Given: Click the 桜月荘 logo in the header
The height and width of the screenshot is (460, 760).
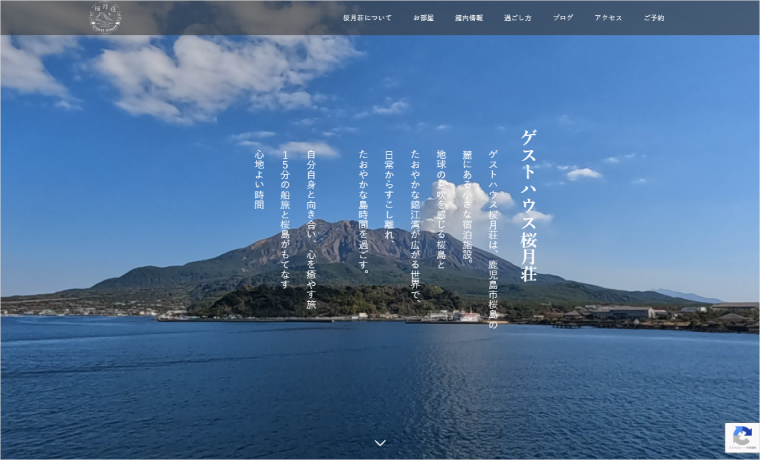Looking at the screenshot, I should [105, 17].
